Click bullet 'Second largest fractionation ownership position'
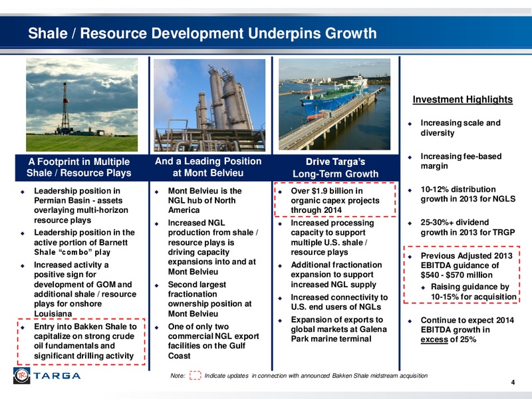Viewport: 532px width, 399px height. (x=209, y=299)
